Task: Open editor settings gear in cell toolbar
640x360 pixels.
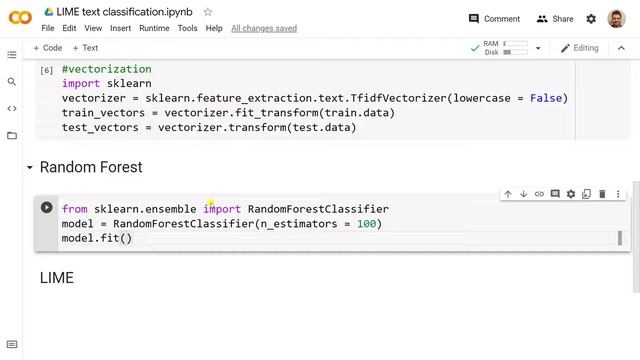Action: [571, 194]
